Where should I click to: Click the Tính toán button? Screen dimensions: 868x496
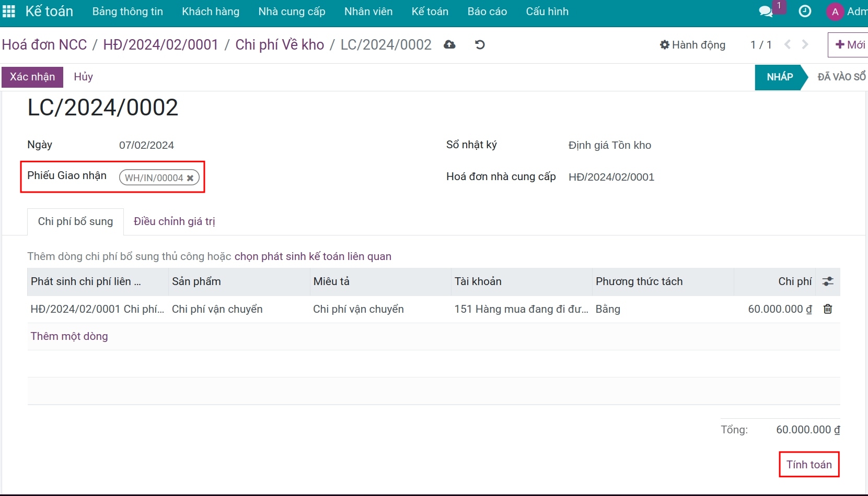click(808, 464)
